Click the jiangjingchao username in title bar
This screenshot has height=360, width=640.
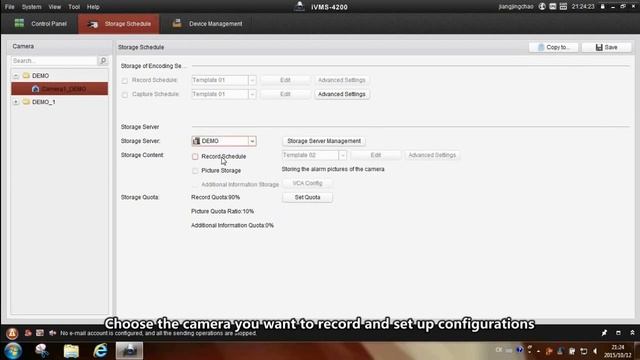516,7
